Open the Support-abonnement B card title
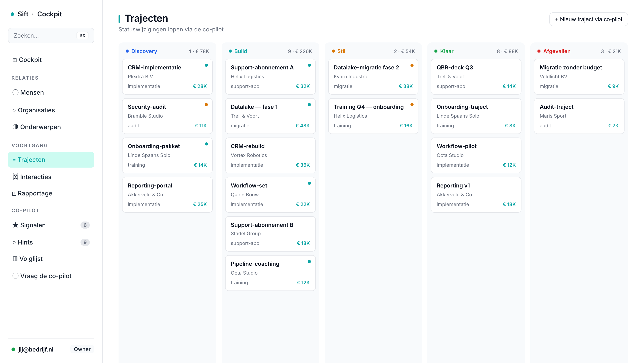 (x=262, y=225)
